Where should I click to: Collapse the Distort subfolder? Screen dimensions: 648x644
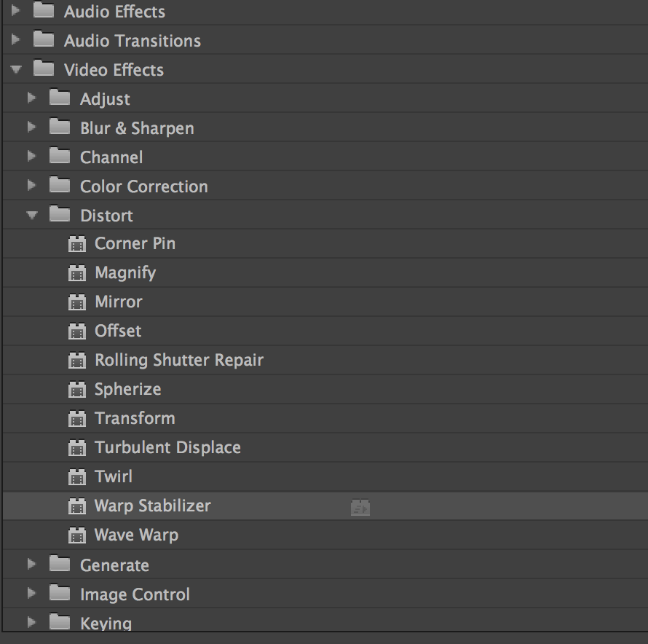click(x=32, y=215)
